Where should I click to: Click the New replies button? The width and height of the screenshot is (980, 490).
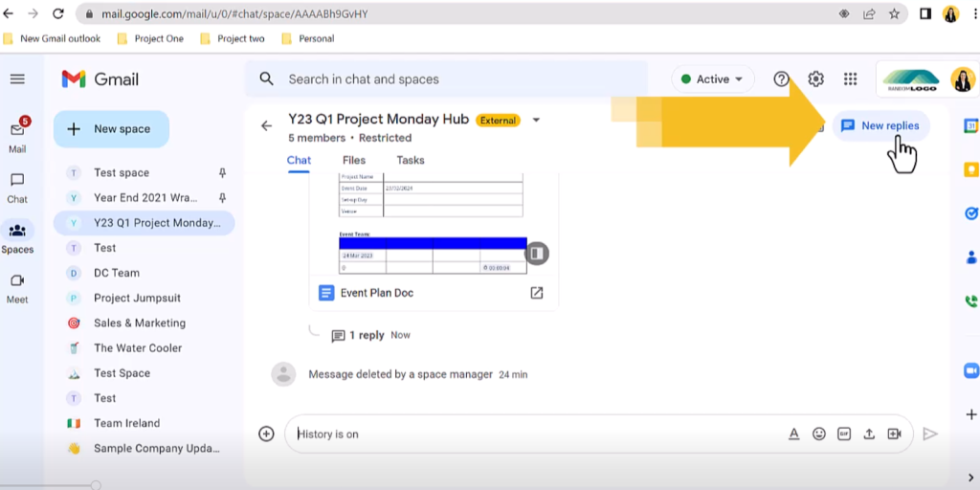click(x=880, y=125)
